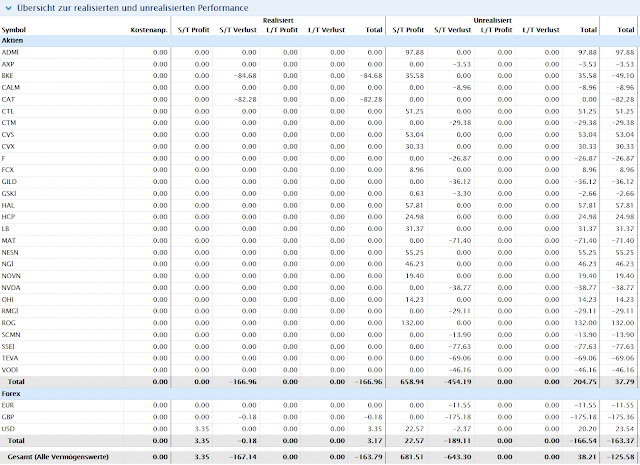640x465 pixels.
Task: Select the RMGI symbol cell
Action: coord(10,311)
